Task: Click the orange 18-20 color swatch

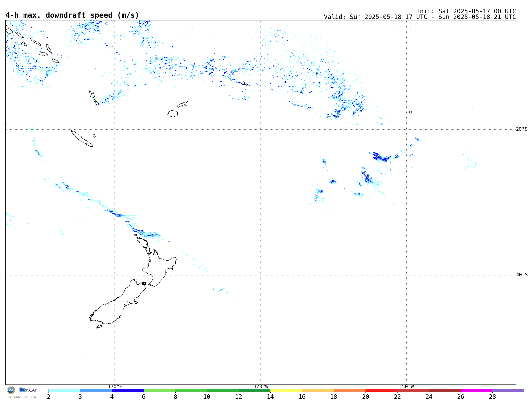Action: 350,391
